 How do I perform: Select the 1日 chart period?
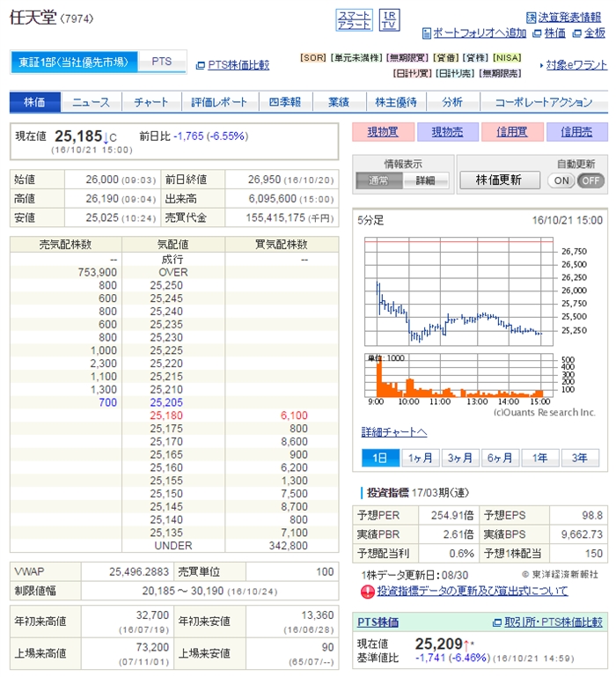point(380,458)
